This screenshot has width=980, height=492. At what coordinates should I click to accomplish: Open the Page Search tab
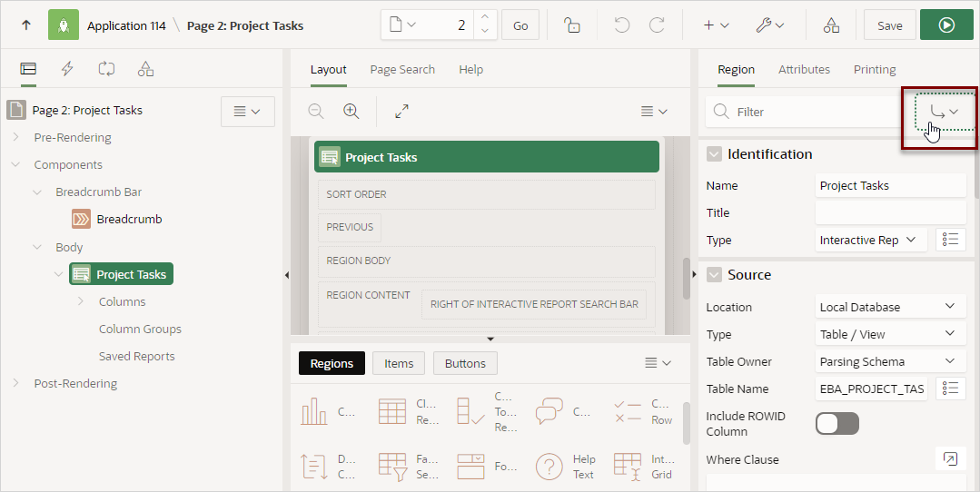click(402, 69)
